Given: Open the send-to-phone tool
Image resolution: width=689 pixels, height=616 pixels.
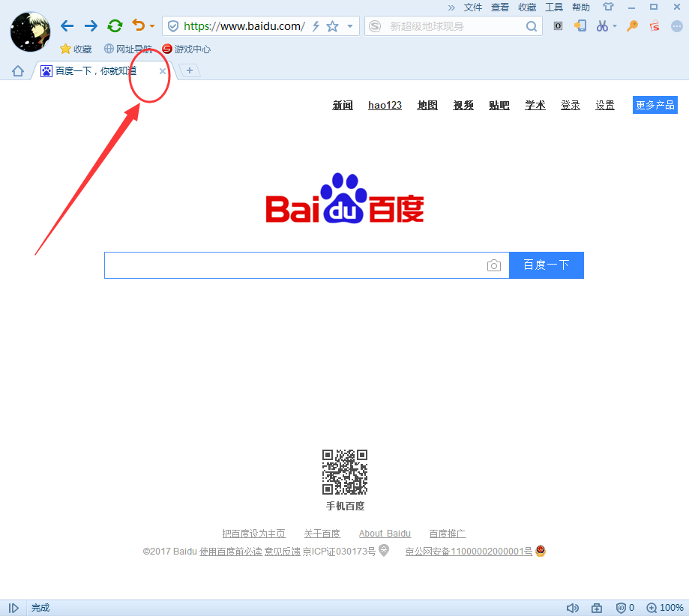Looking at the screenshot, I should (x=580, y=25).
